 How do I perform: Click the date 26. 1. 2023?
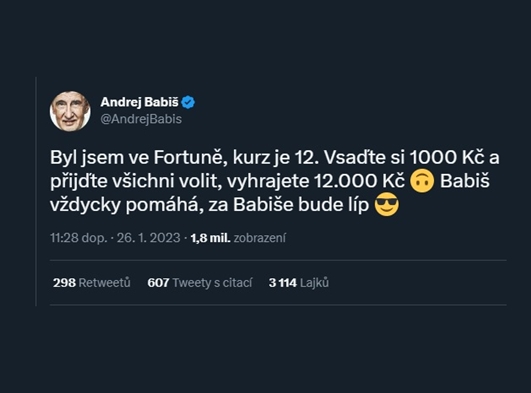pos(149,238)
